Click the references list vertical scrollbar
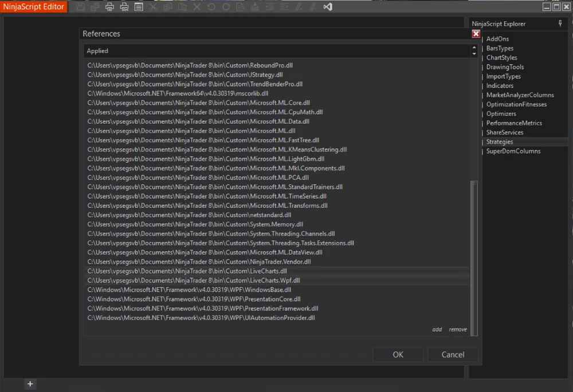The height and width of the screenshot is (392, 573). (x=474, y=257)
